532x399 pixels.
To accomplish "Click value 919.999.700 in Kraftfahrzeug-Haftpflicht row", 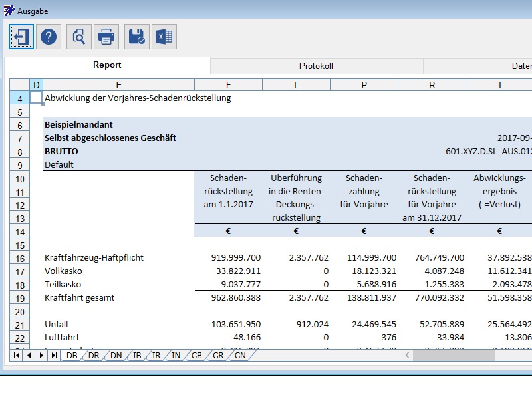I will 236,258.
